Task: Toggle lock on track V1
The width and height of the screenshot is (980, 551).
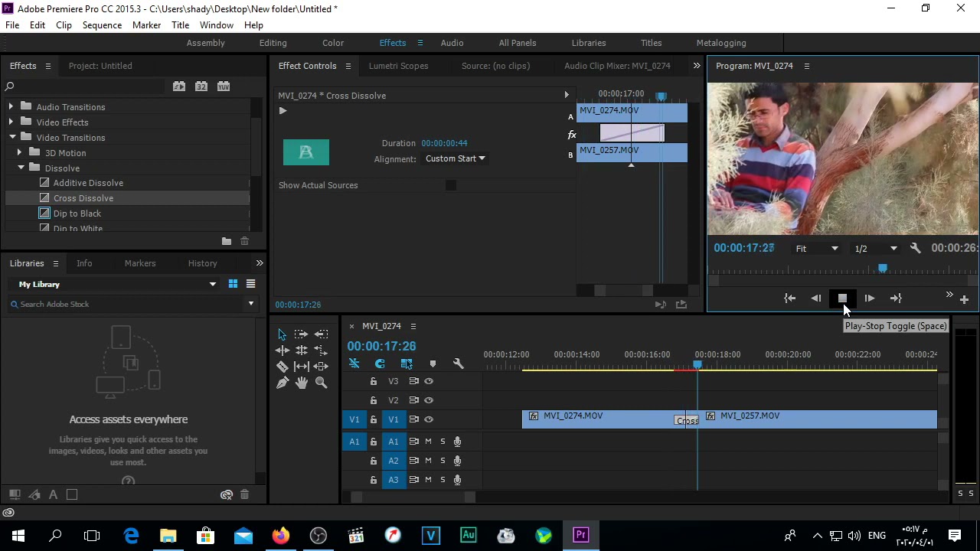Action: point(374,419)
